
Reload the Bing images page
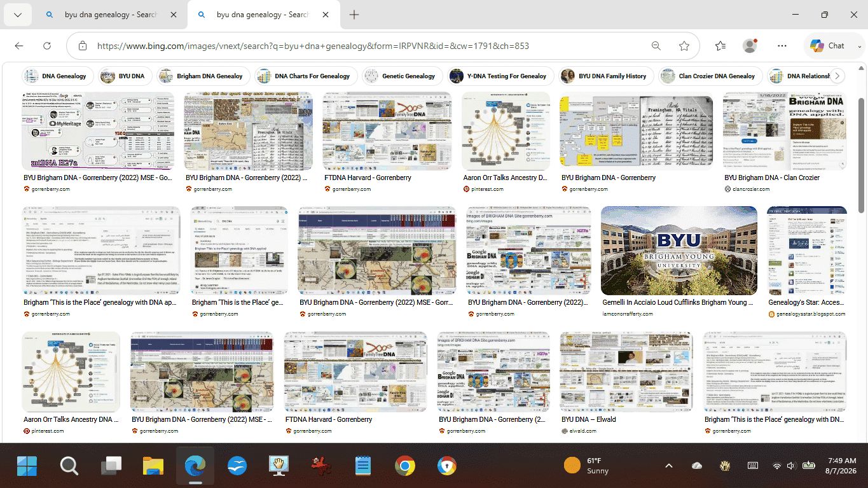[47, 46]
